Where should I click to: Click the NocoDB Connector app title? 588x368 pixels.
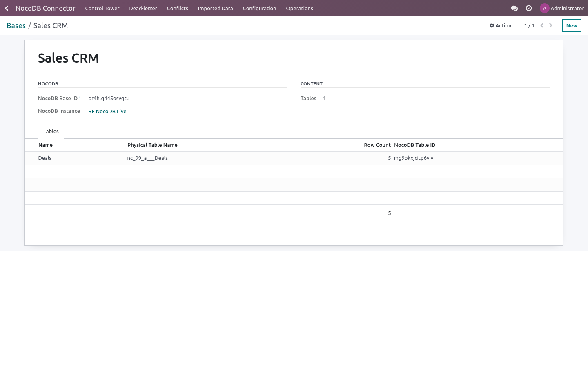45,8
